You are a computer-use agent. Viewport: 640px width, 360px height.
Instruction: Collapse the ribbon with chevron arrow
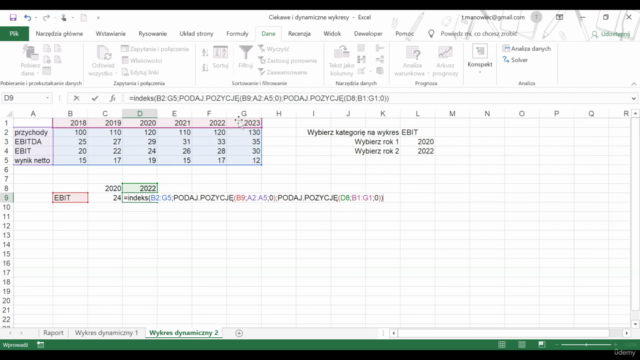point(633,84)
